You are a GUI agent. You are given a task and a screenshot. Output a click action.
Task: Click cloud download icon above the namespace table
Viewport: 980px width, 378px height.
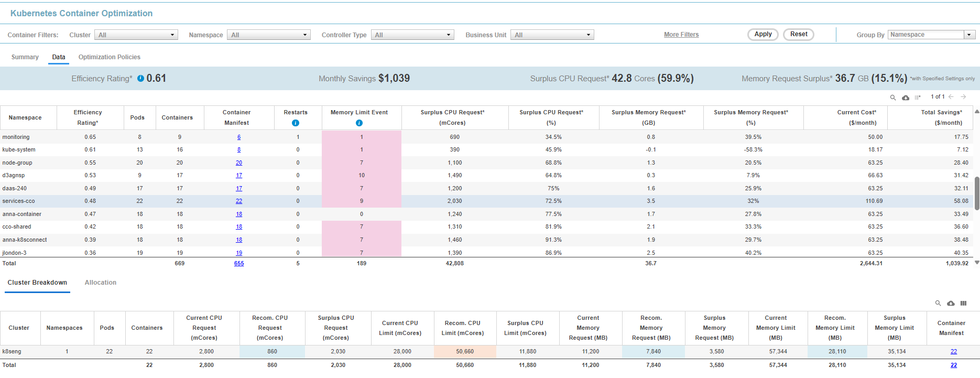pos(906,98)
